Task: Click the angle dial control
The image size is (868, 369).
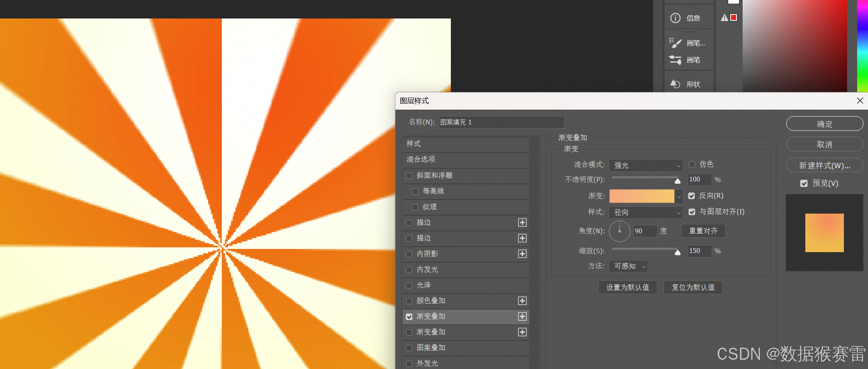Action: click(620, 231)
